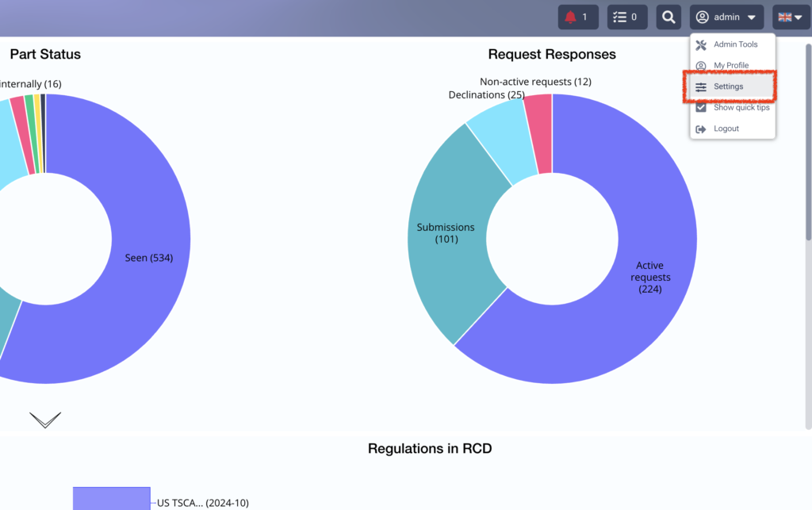
Task: Open the language flag dropdown
Action: coord(791,17)
